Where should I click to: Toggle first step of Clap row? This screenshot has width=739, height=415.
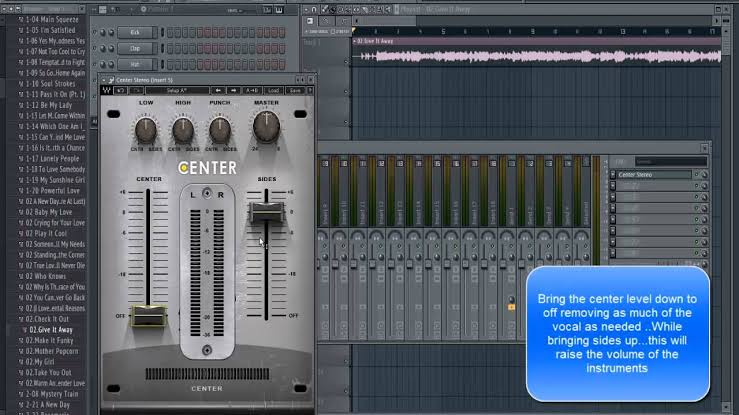170,49
